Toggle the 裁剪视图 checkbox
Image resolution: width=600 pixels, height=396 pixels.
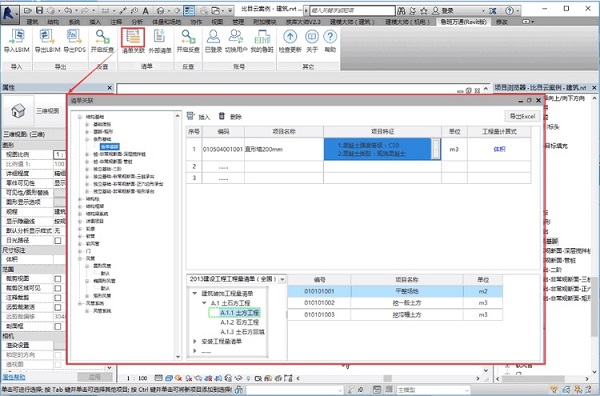click(x=58, y=279)
